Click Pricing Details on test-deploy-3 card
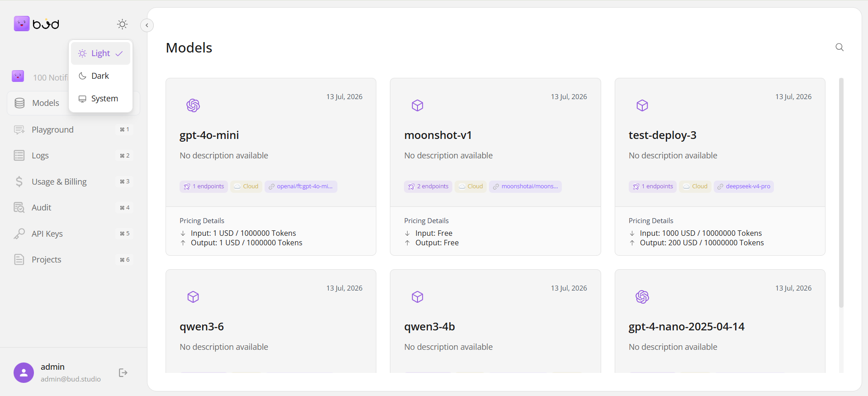The height and width of the screenshot is (396, 868). tap(651, 221)
